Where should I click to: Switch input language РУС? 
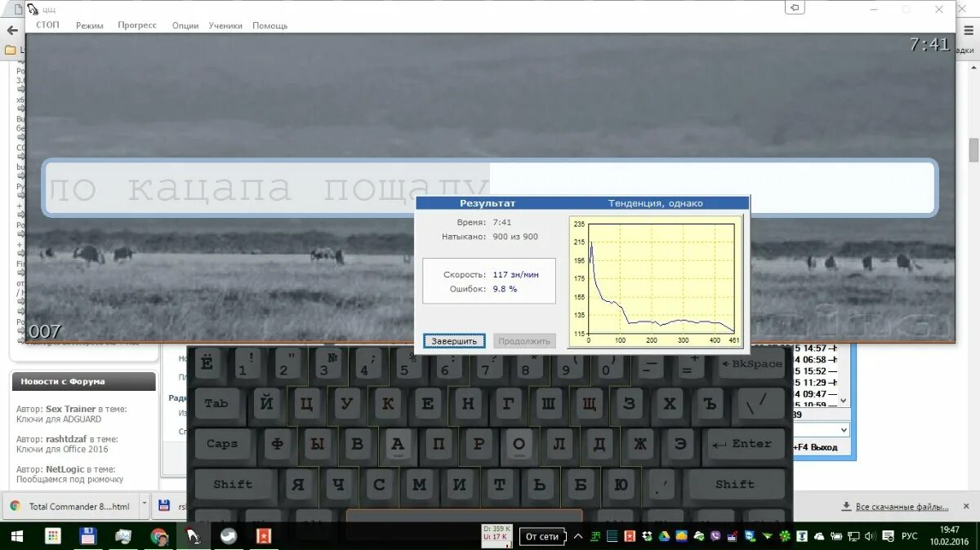[909, 536]
